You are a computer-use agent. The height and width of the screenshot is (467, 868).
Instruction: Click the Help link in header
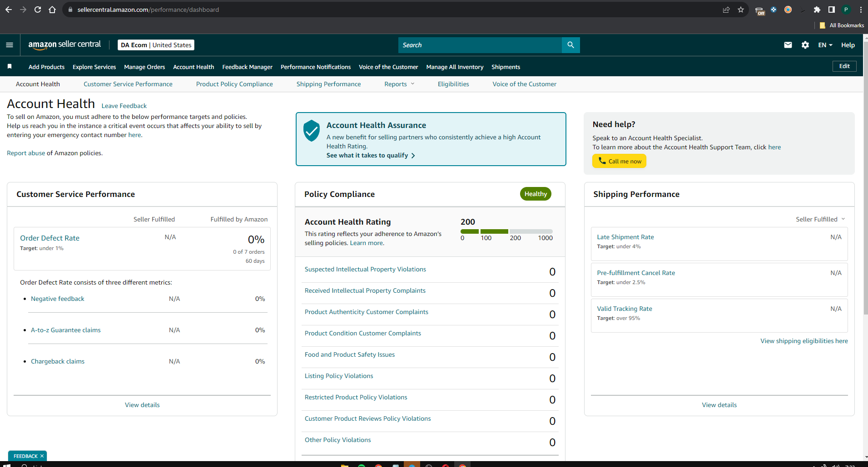coord(848,45)
